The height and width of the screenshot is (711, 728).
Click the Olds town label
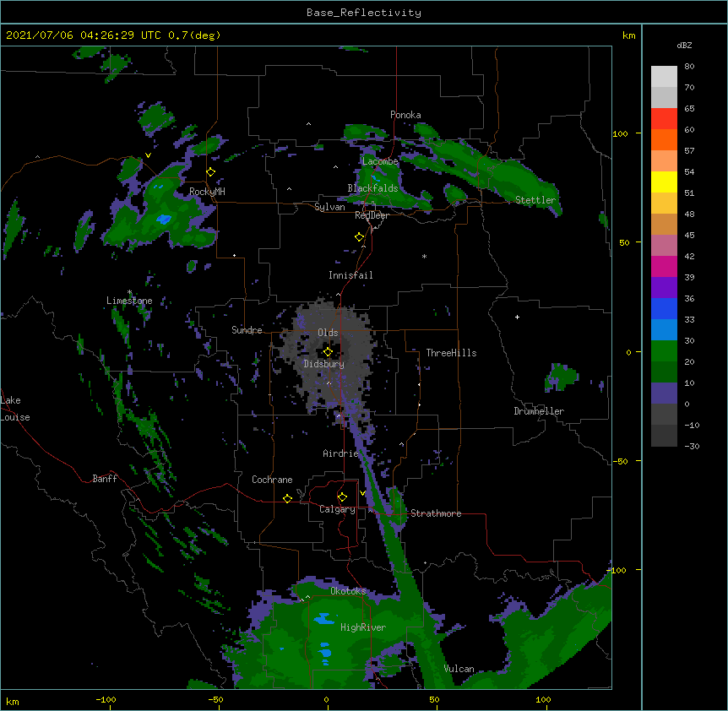(x=328, y=333)
